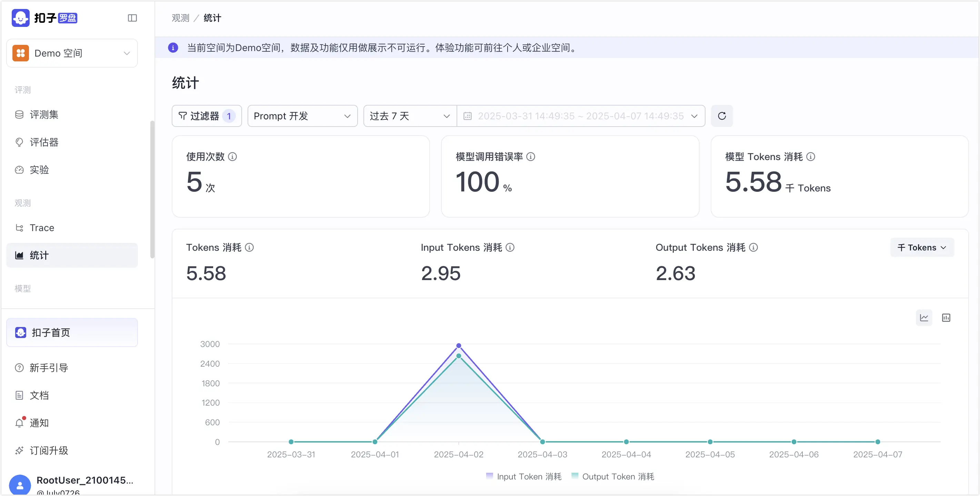This screenshot has height=496, width=980.
Task: Click the notification bell icon
Action: [19, 423]
